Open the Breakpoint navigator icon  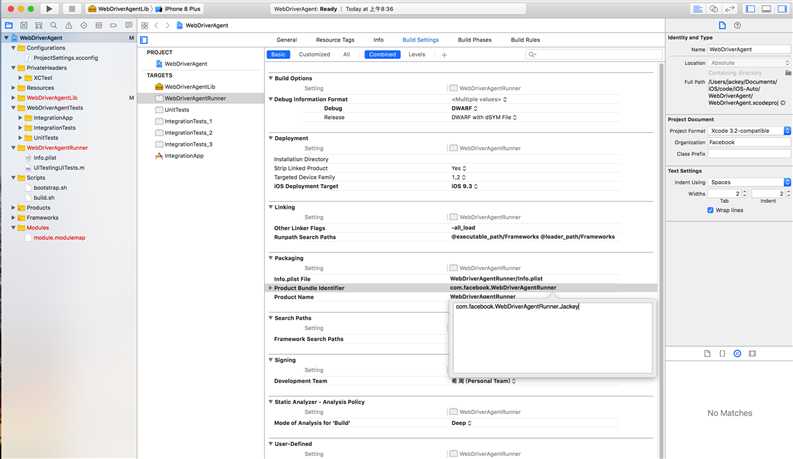click(x=113, y=25)
